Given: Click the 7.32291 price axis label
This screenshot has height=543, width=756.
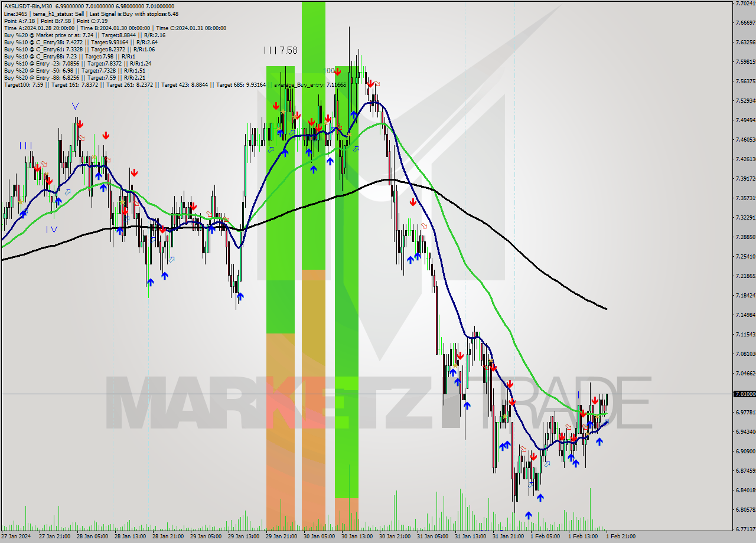Looking at the screenshot, I should (x=744, y=217).
